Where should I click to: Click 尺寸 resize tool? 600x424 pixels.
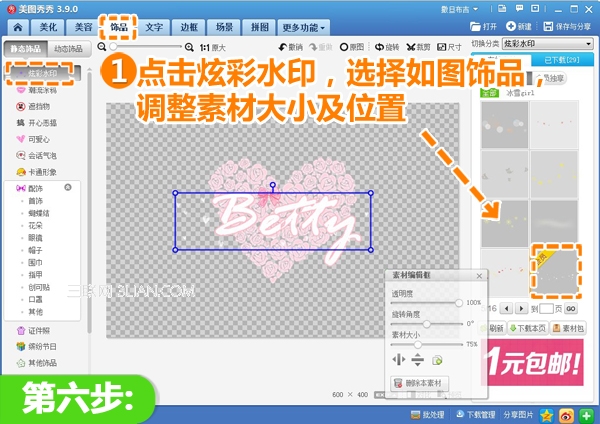point(449,47)
